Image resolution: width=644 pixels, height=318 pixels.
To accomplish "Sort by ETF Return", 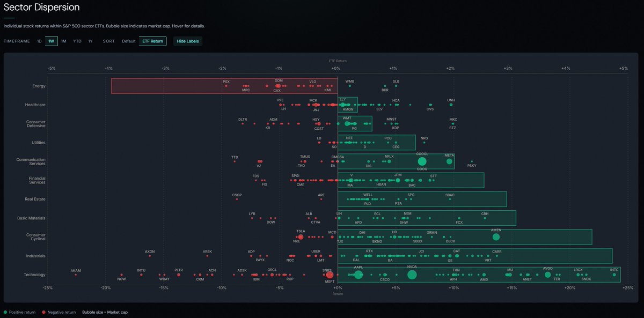I will pos(153,41).
